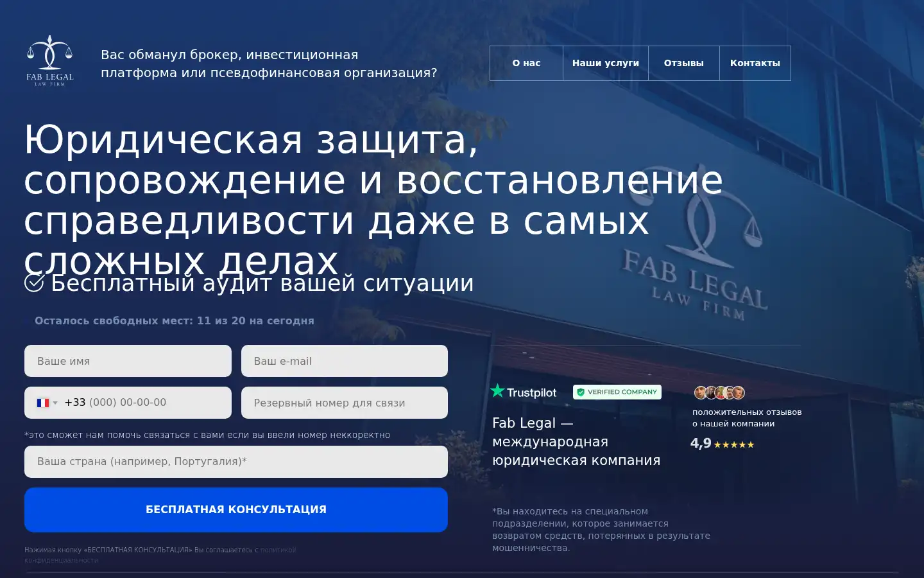Go to the Отзывы section

point(684,63)
